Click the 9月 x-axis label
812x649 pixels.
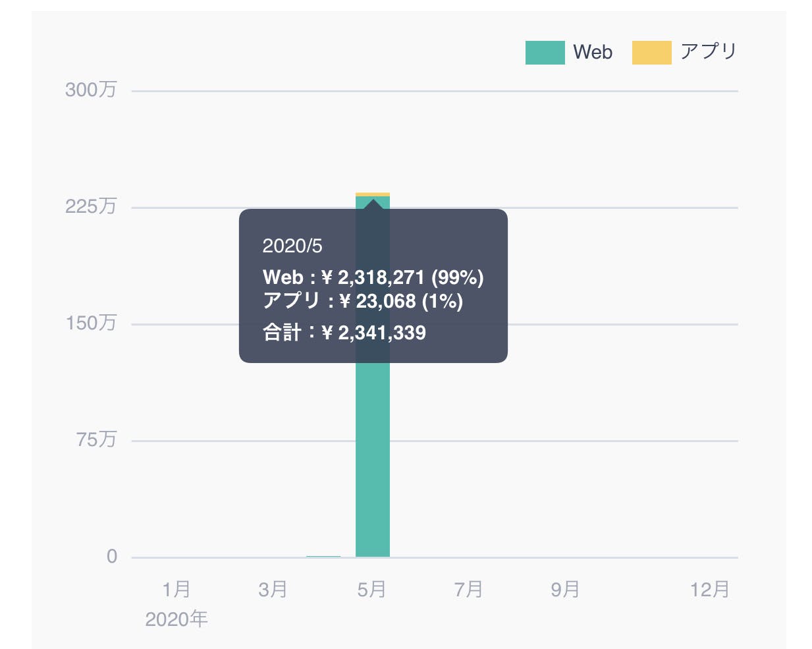point(565,589)
